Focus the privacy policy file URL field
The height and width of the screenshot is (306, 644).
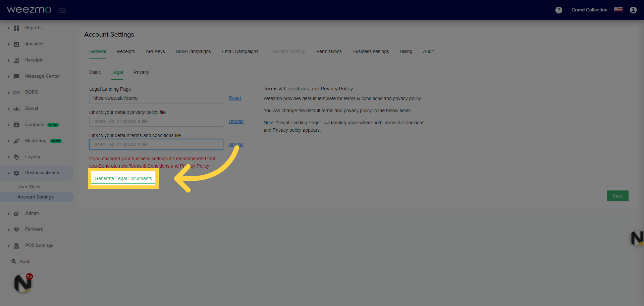click(156, 121)
